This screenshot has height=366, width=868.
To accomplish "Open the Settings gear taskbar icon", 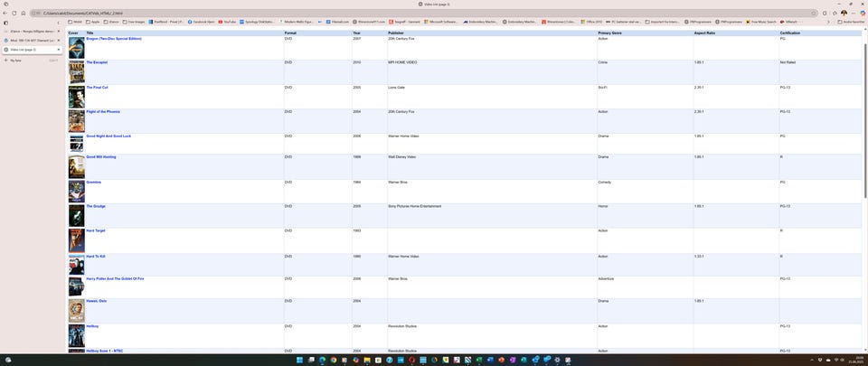I will tap(557, 360).
